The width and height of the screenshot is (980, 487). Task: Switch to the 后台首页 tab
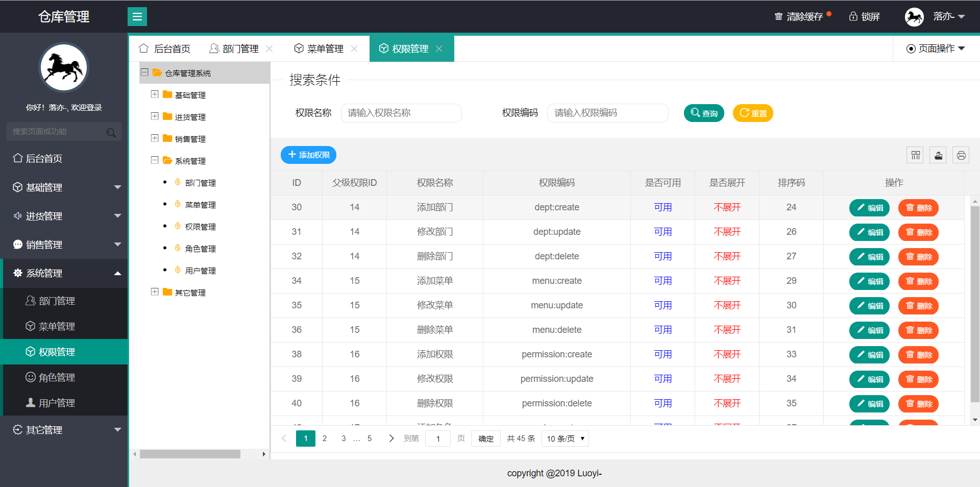(x=164, y=48)
